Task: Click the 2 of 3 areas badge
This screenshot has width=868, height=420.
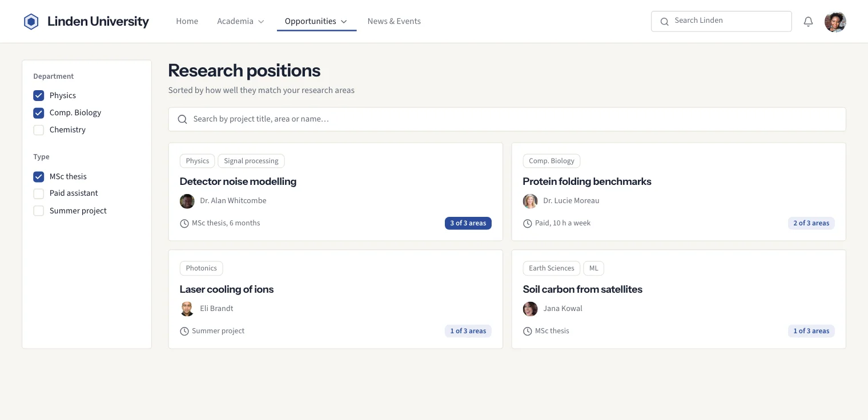Action: pyautogui.click(x=811, y=223)
